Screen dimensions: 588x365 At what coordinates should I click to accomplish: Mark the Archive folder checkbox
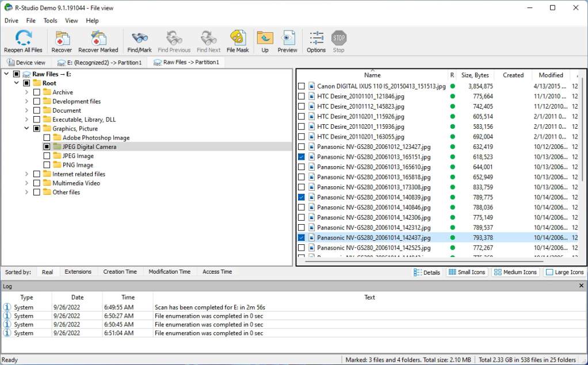click(x=37, y=92)
